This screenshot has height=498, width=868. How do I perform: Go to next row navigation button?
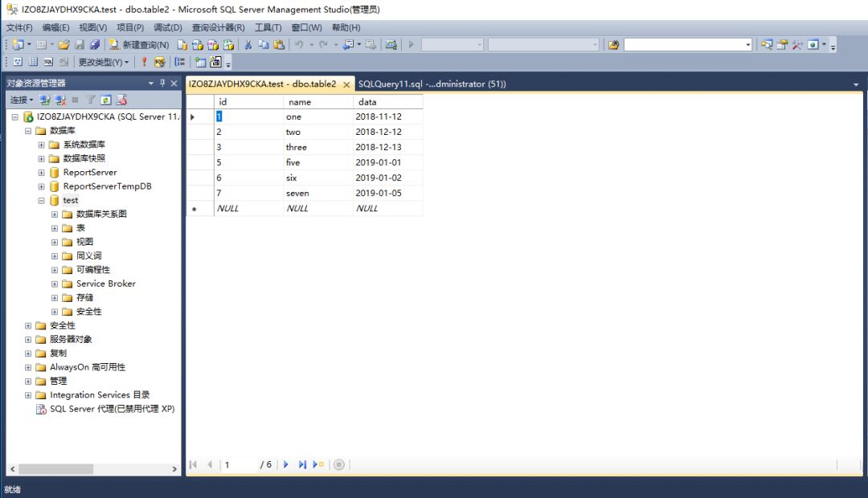tap(285, 465)
